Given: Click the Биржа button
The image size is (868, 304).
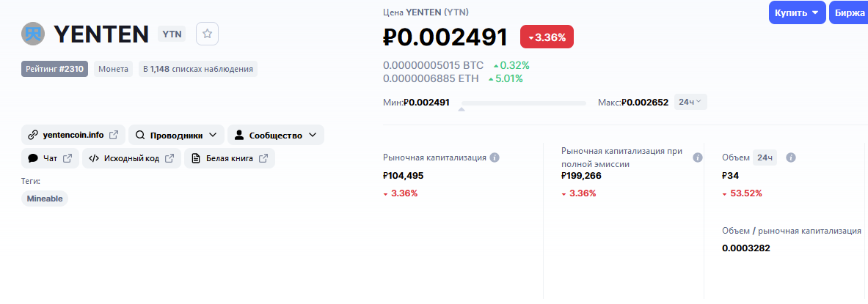Looking at the screenshot, I should (x=849, y=12).
